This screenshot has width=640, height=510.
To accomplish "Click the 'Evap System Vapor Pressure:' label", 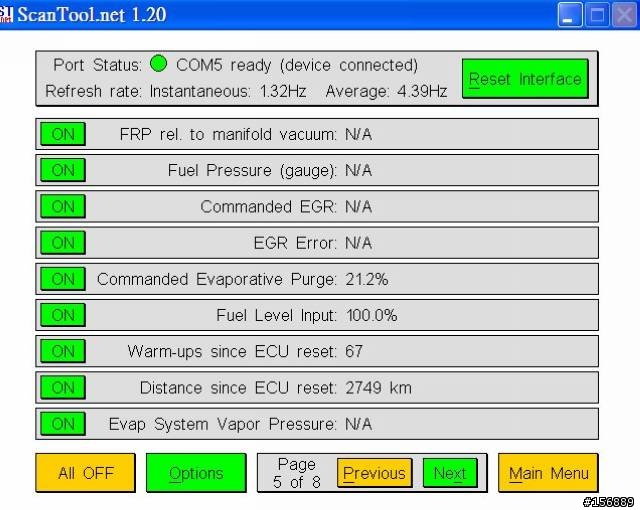I will click(223, 424).
